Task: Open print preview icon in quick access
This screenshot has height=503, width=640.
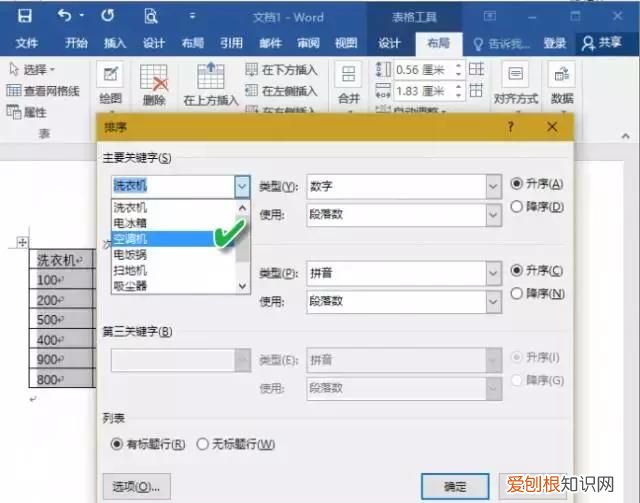Action: click(151, 16)
